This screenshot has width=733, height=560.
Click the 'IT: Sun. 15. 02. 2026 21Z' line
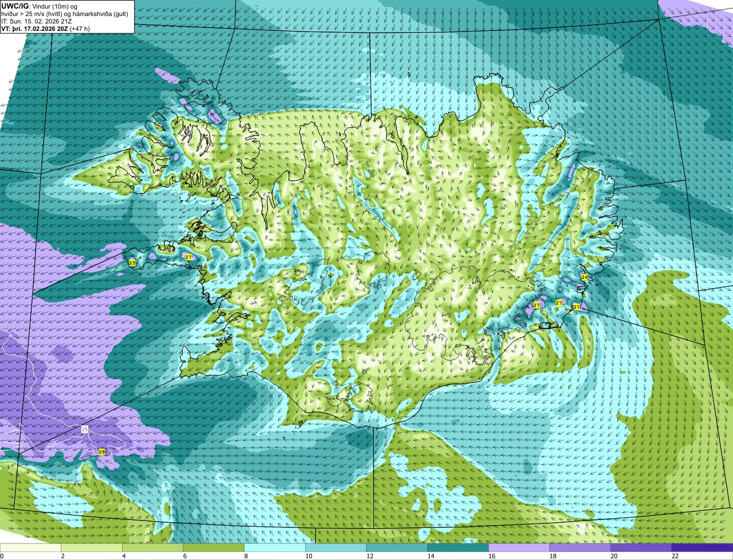pyautogui.click(x=37, y=21)
